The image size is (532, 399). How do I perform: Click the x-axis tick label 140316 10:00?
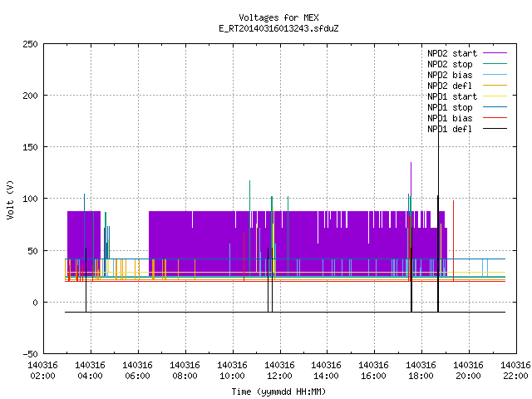tap(232, 371)
